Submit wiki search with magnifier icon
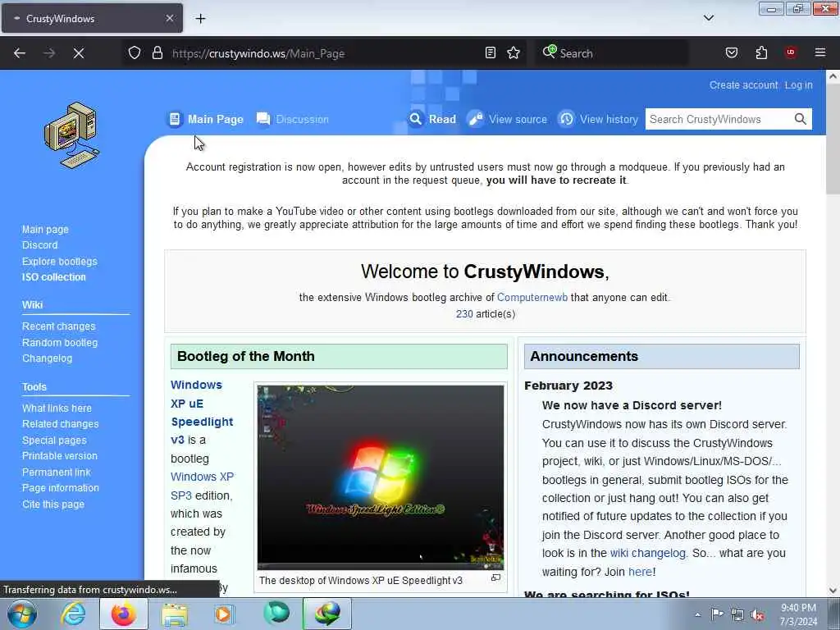840x630 pixels. coord(800,119)
